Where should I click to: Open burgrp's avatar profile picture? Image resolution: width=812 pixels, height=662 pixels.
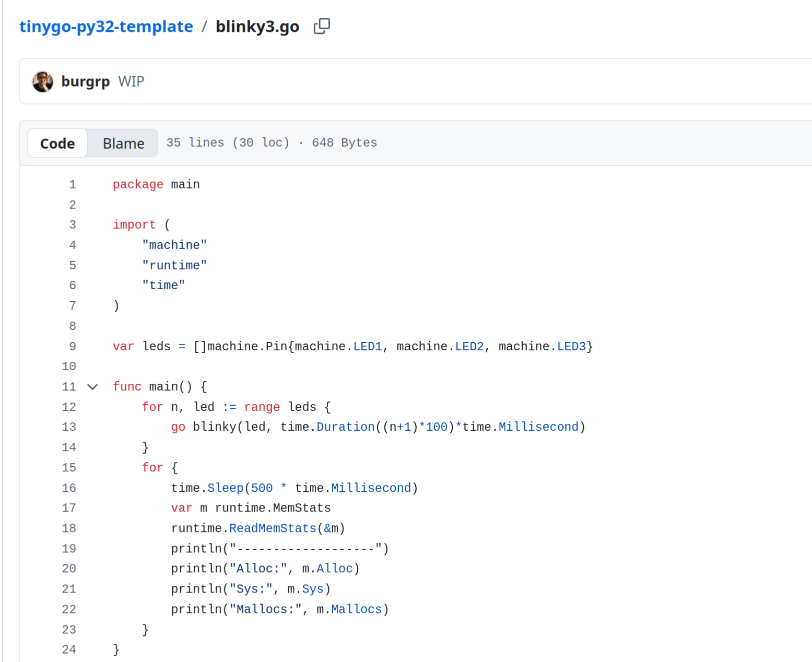(43, 81)
